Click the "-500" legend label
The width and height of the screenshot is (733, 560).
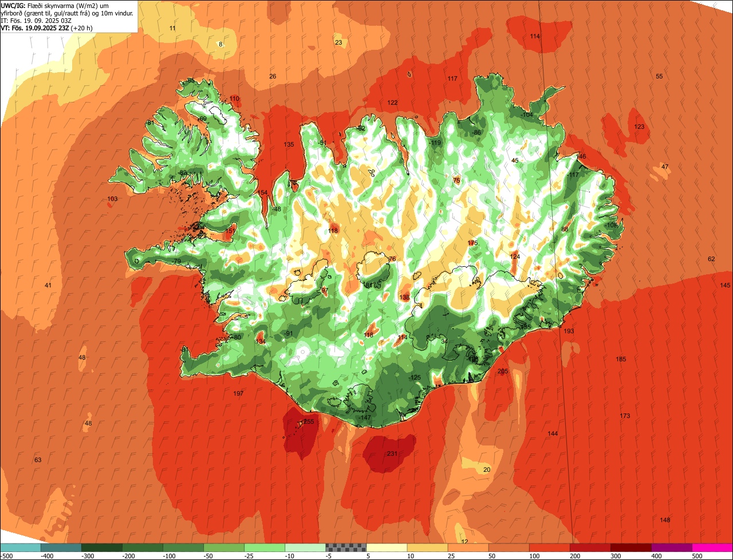click(x=6, y=555)
